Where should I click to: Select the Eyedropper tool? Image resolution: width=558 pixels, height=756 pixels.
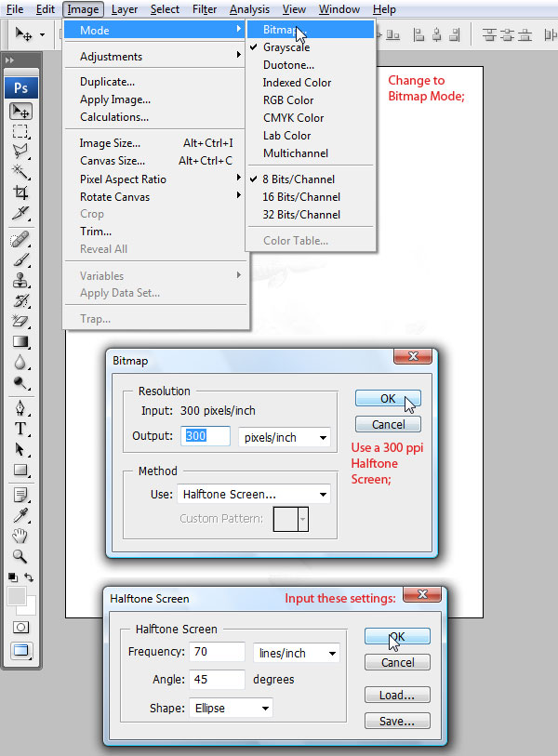(20, 515)
